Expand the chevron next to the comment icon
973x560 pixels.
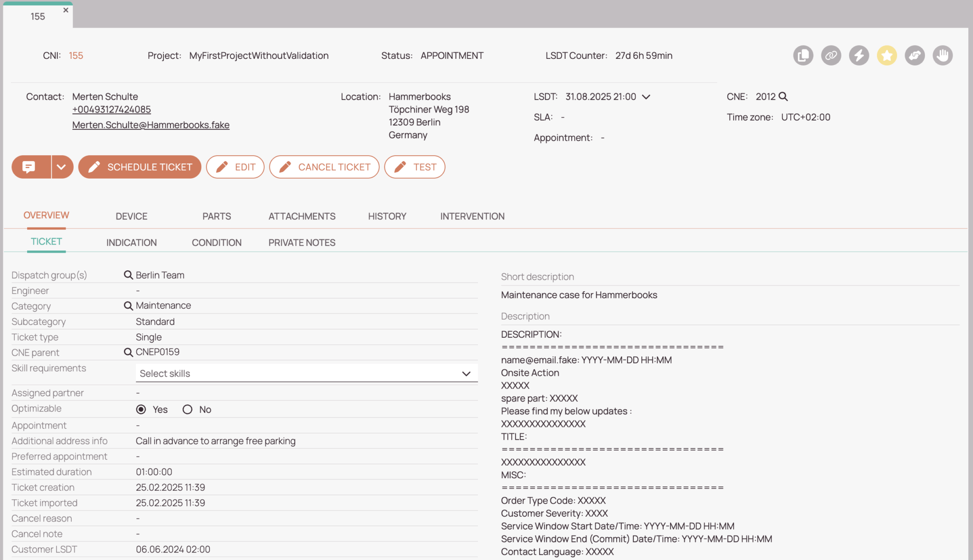tap(61, 167)
